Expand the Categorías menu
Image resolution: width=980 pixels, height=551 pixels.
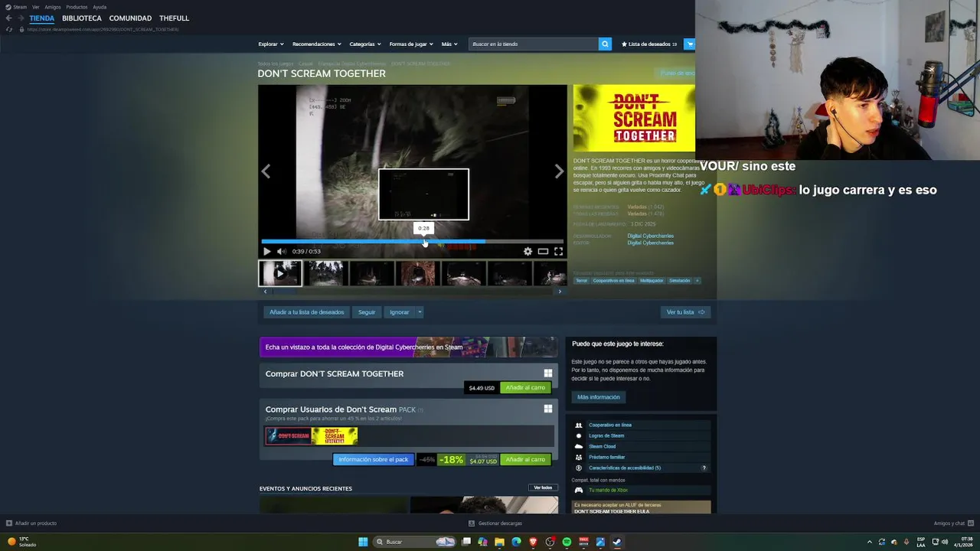click(365, 44)
